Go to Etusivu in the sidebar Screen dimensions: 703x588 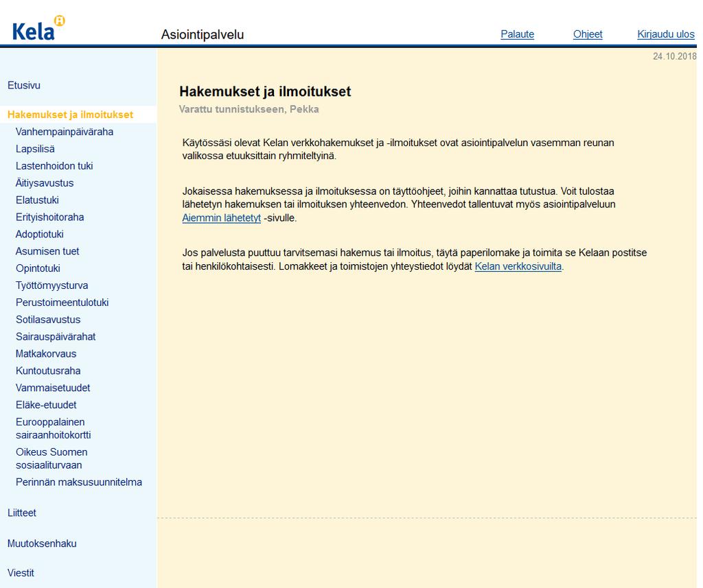pos(24,85)
